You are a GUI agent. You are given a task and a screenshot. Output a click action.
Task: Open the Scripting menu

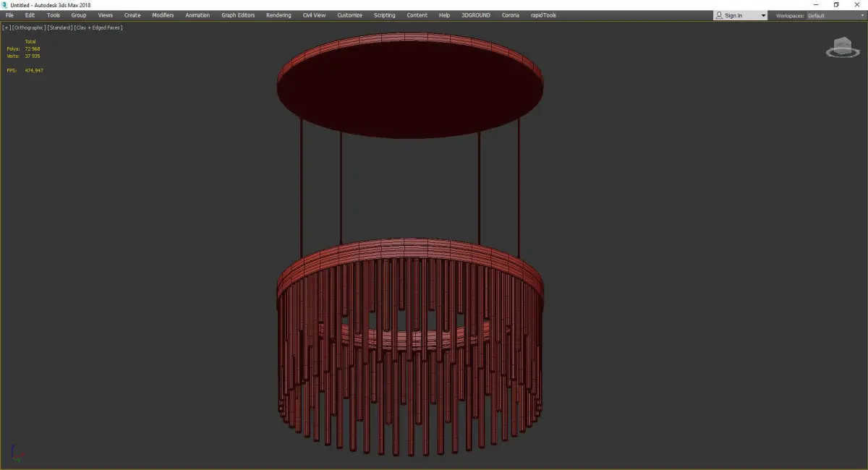click(x=385, y=15)
